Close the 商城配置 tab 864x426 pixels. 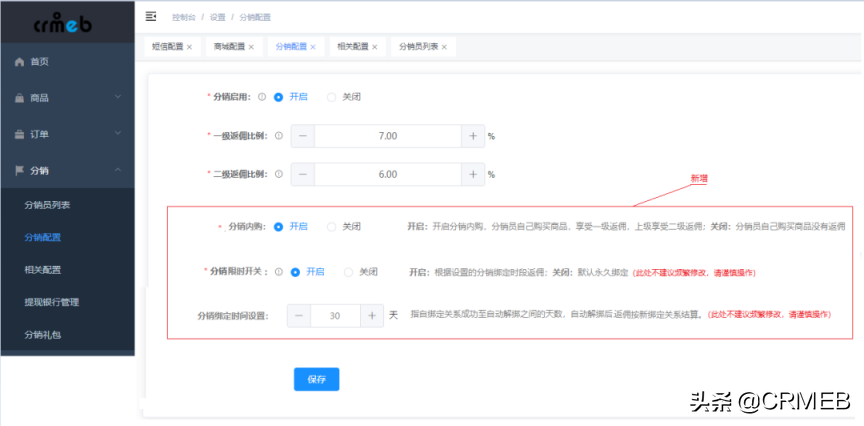(251, 47)
